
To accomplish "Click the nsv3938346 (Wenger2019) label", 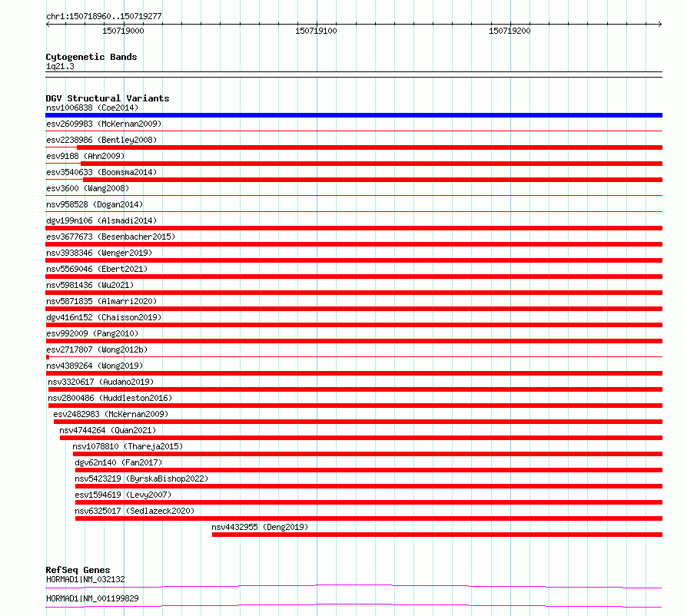I will pos(99,253).
